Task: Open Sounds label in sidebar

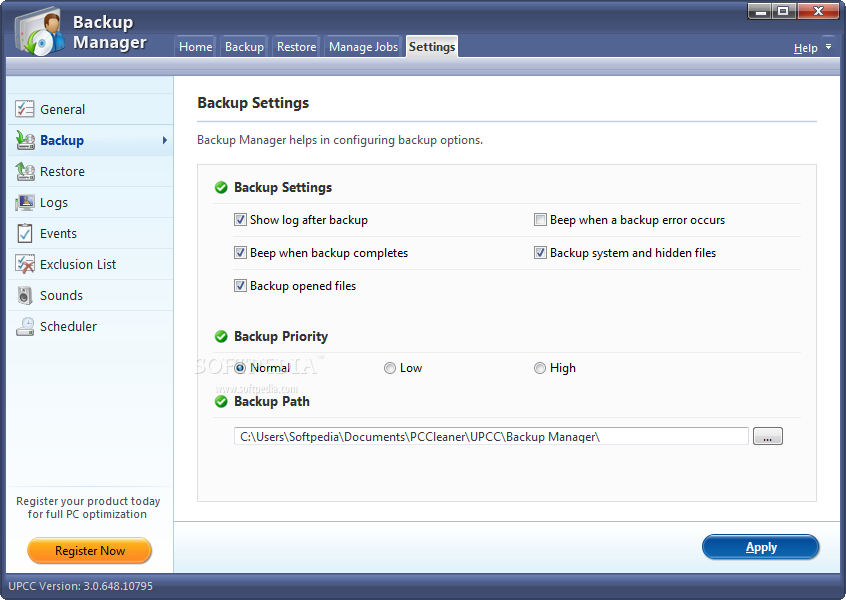Action: 62,296
